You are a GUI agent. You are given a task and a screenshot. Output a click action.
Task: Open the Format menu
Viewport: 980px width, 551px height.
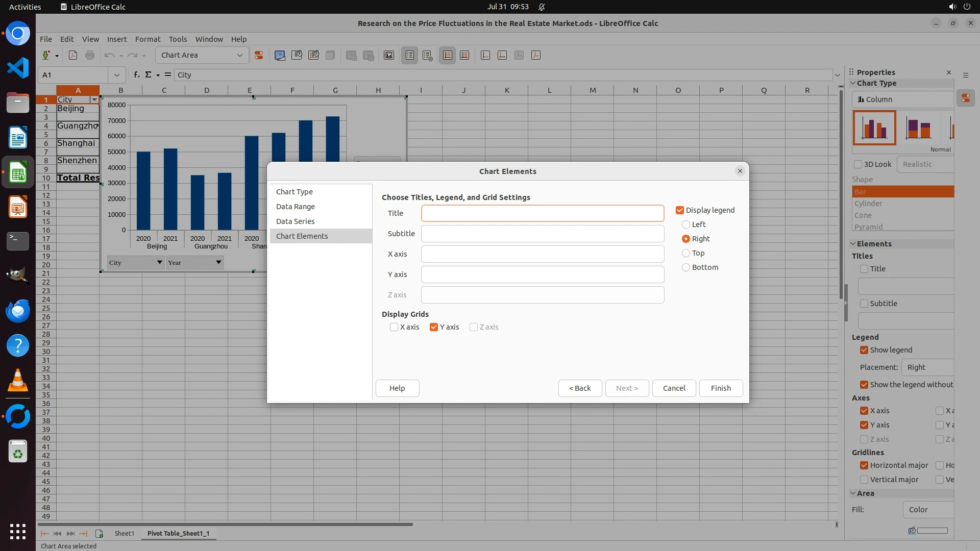[x=148, y=39]
